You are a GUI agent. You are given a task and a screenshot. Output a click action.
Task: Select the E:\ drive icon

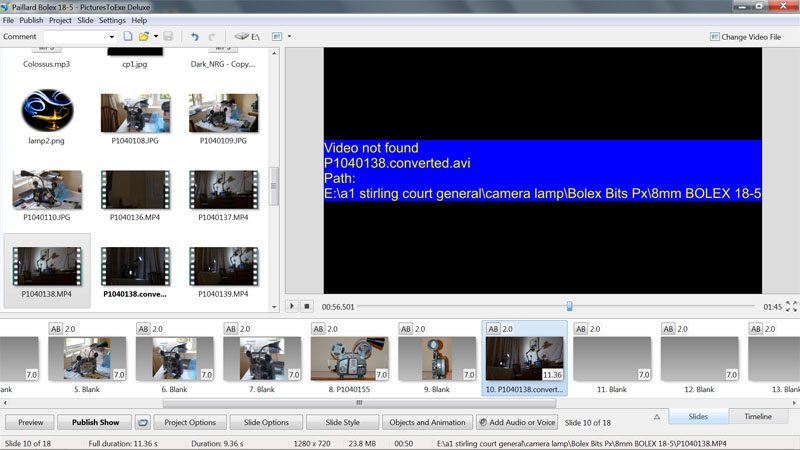pos(247,36)
